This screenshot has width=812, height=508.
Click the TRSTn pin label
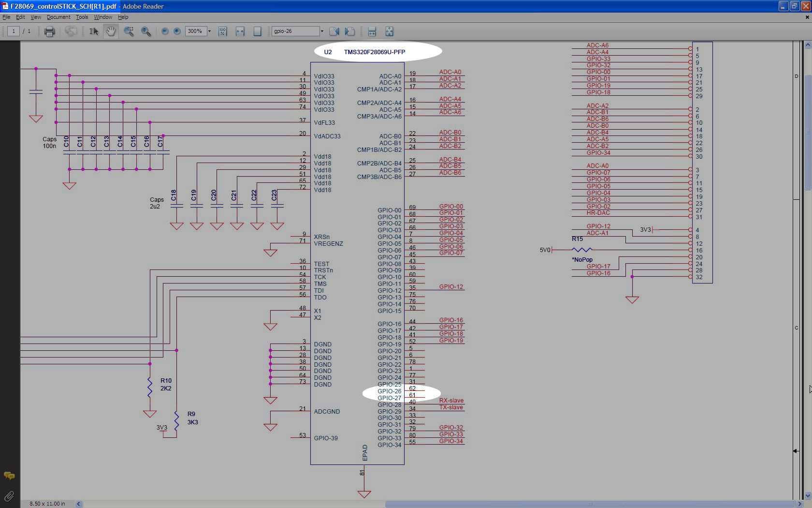coord(323,270)
